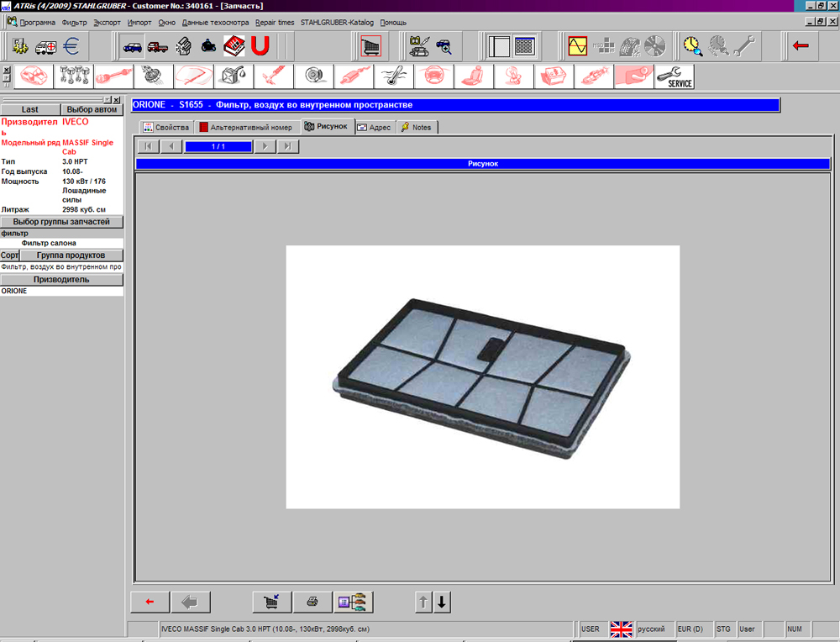The height and width of the screenshot is (642, 840).
Task: Switch to the Свойства tab
Action: (166, 127)
